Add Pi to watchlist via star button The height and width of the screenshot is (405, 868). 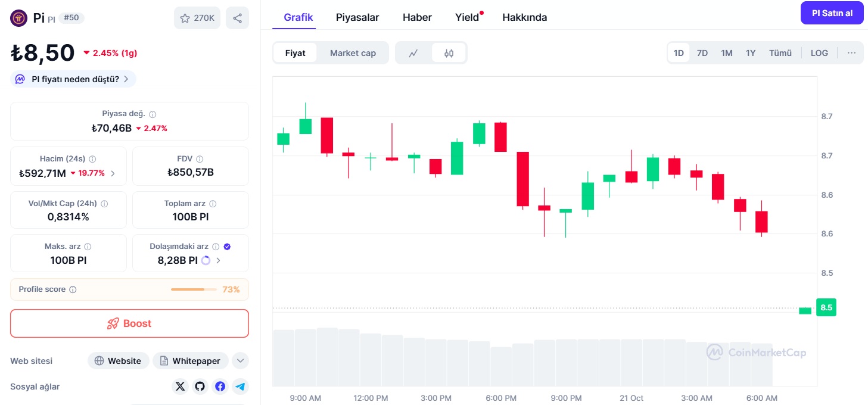click(x=197, y=18)
